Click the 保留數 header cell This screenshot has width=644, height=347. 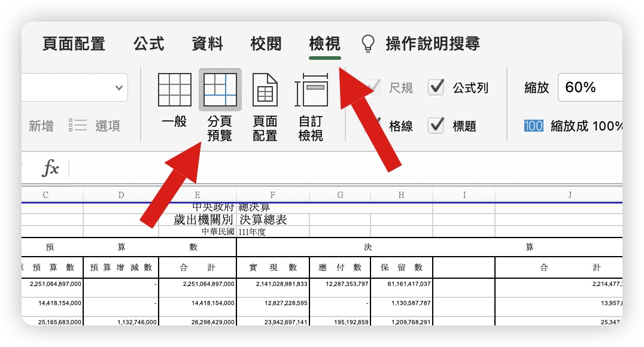pos(401,267)
